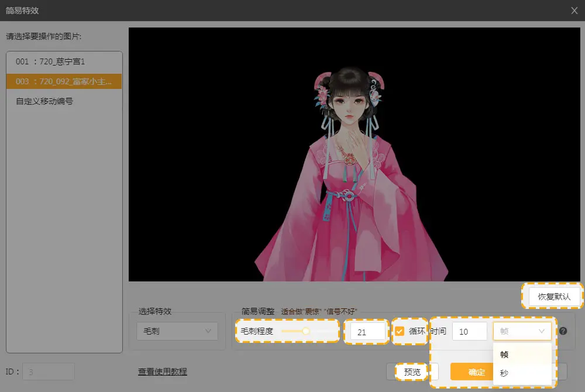Click the 毛刺程度 value field showing 21
The height and width of the screenshot is (392, 585).
pyautogui.click(x=366, y=332)
